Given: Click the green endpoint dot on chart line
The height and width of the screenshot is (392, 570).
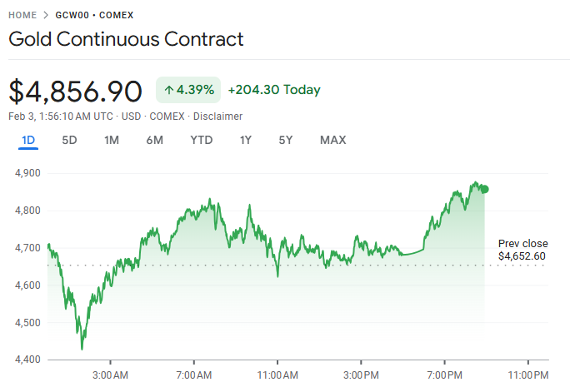Looking at the screenshot, I should pos(485,189).
